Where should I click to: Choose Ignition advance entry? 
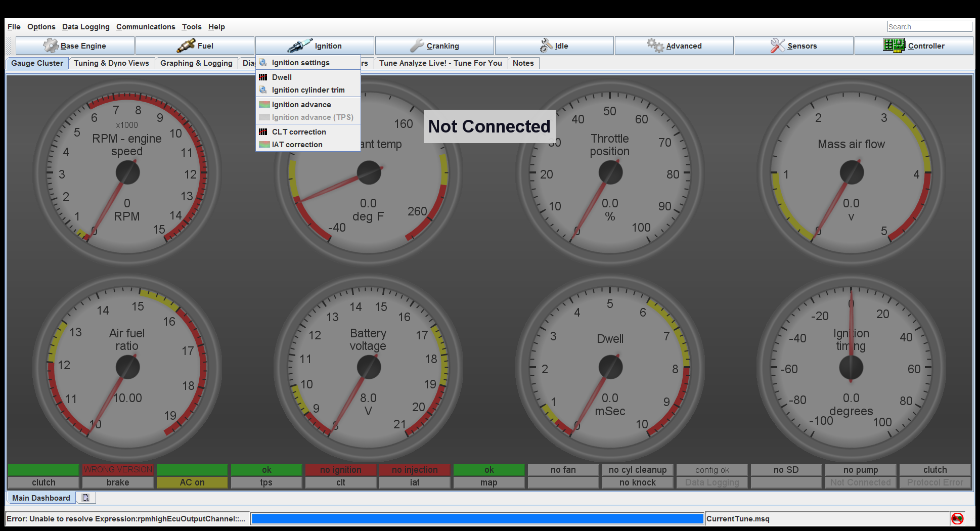tap(308, 104)
